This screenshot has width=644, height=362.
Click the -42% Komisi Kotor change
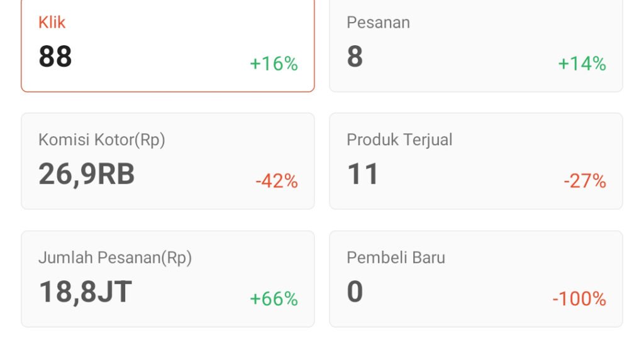(x=276, y=182)
